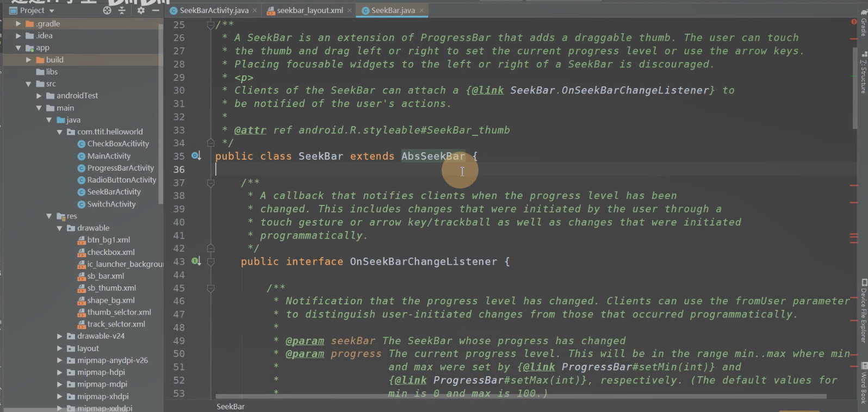Click the scroll-from-source target icon
The height and width of the screenshot is (412, 868).
click(x=107, y=10)
